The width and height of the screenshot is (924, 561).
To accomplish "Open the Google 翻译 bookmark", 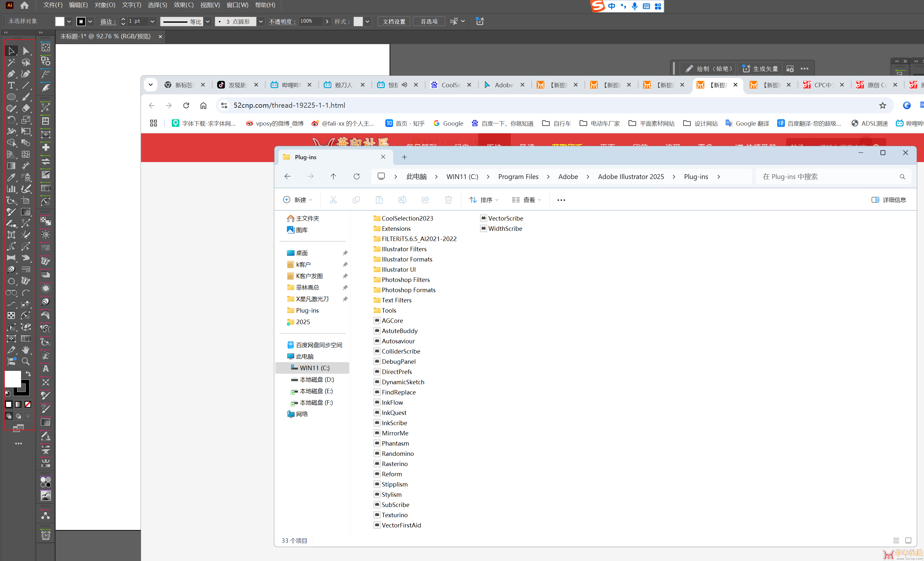I will [747, 123].
